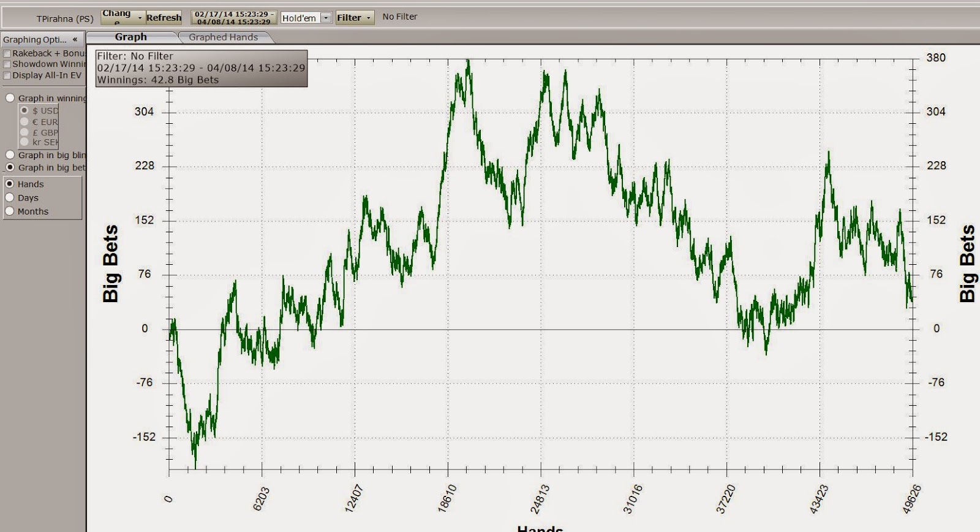Image resolution: width=980 pixels, height=532 pixels.
Task: Click the 43423 hands axis label
Action: [x=819, y=499]
